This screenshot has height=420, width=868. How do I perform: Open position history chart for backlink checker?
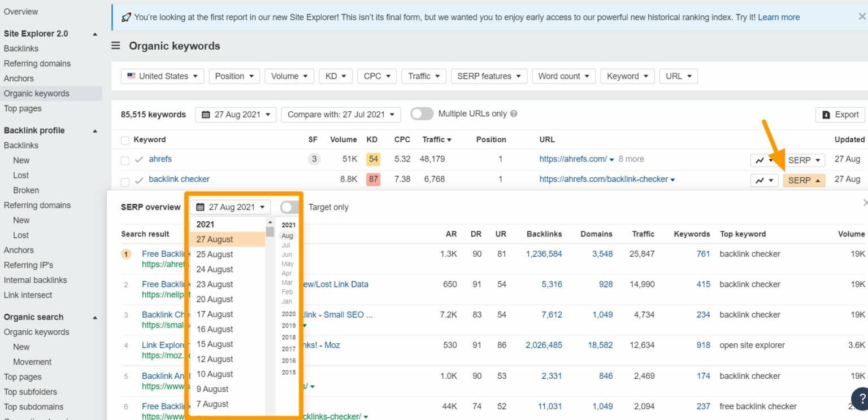(x=764, y=181)
